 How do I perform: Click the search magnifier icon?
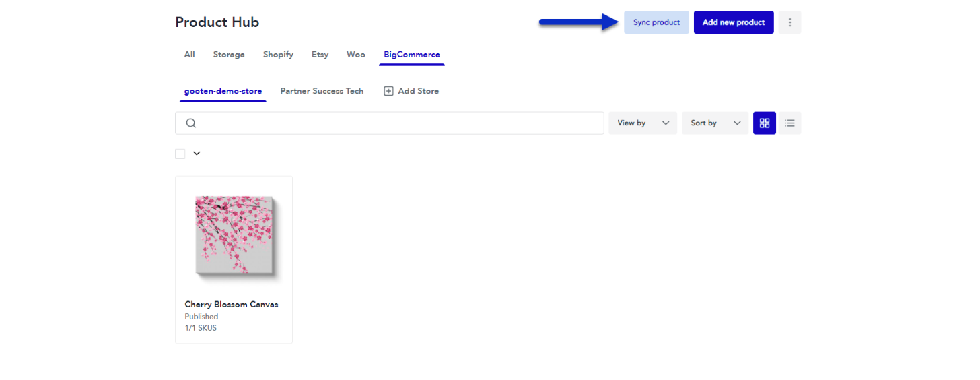(x=191, y=123)
